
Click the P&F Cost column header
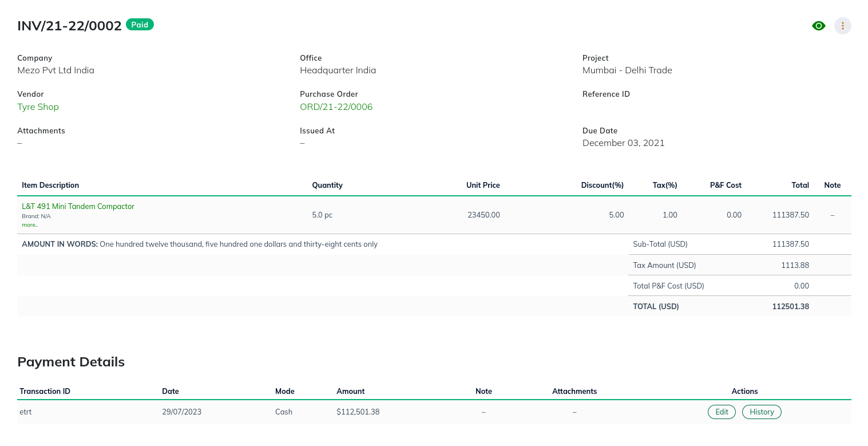pyautogui.click(x=726, y=185)
